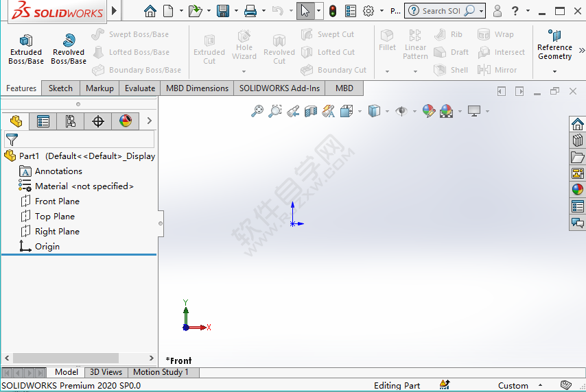Open SOLIDWORKS Resources task pane home icon
The image size is (586, 392).
coord(577,124)
